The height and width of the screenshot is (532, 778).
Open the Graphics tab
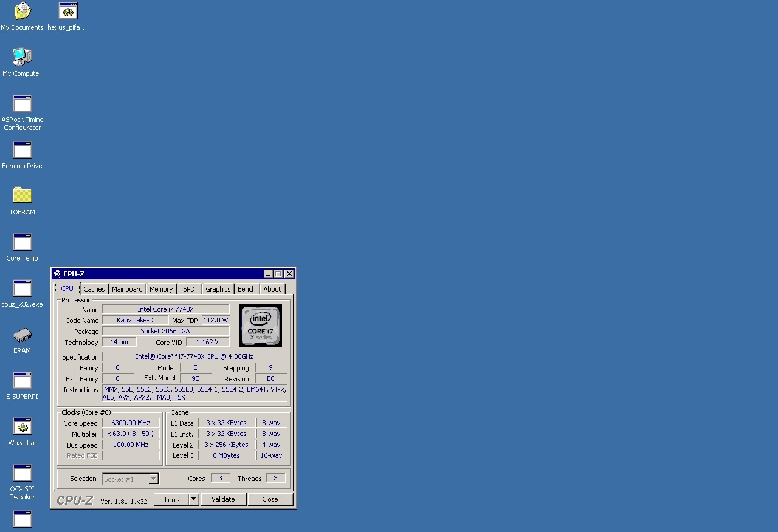click(218, 289)
